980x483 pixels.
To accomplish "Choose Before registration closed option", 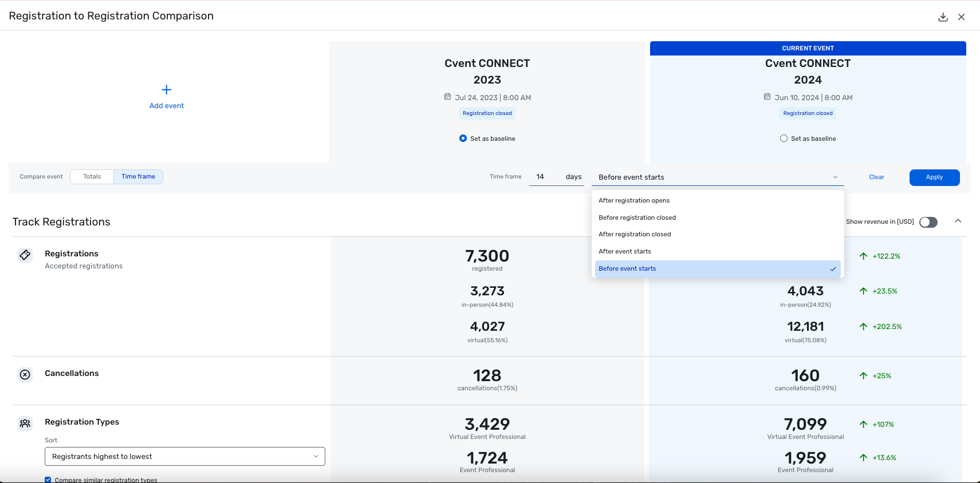I will (x=718, y=217).
